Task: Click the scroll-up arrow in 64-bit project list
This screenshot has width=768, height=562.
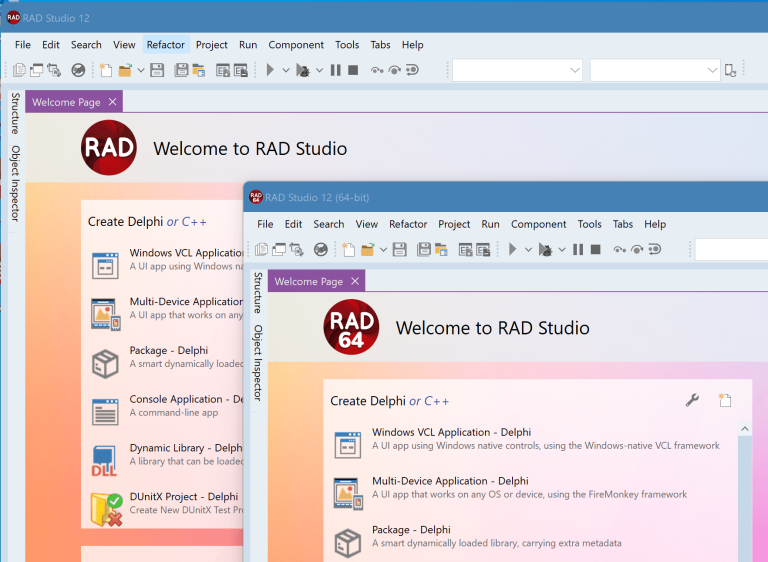Action: pyautogui.click(x=744, y=429)
